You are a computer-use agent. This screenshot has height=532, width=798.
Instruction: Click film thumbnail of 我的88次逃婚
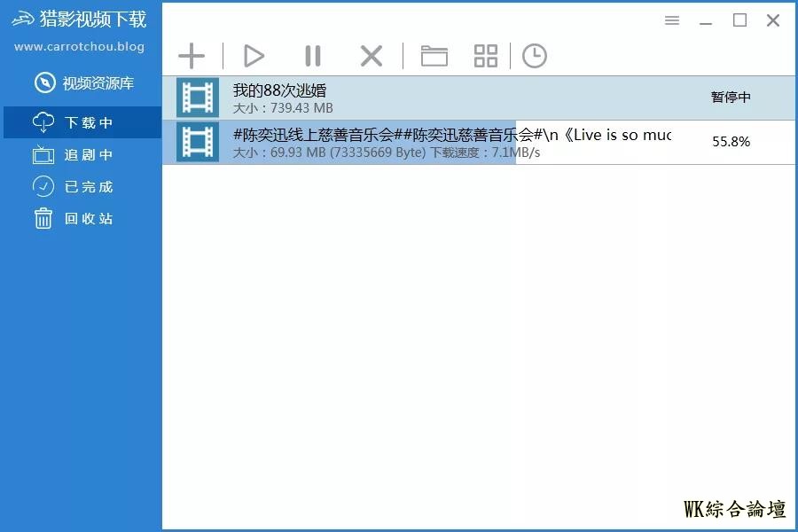tap(197, 98)
